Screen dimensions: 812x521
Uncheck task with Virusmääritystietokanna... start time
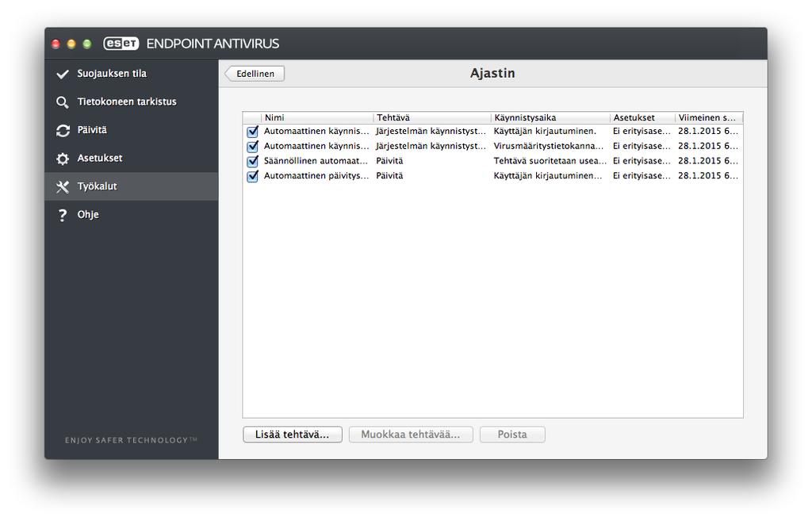[252, 147]
